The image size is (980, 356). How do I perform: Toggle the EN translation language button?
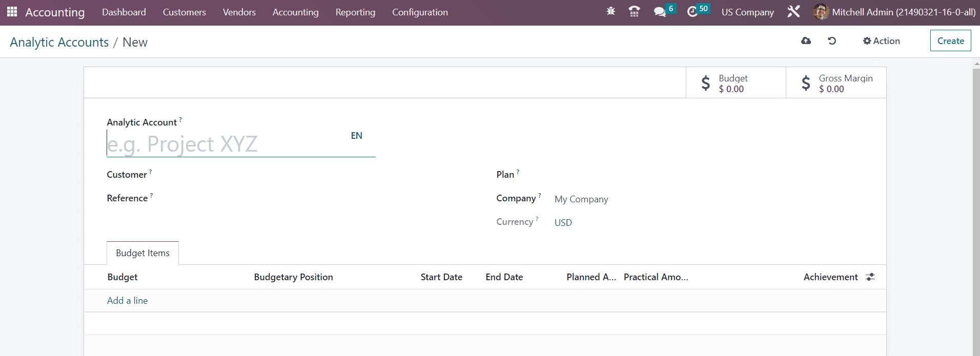(x=356, y=136)
